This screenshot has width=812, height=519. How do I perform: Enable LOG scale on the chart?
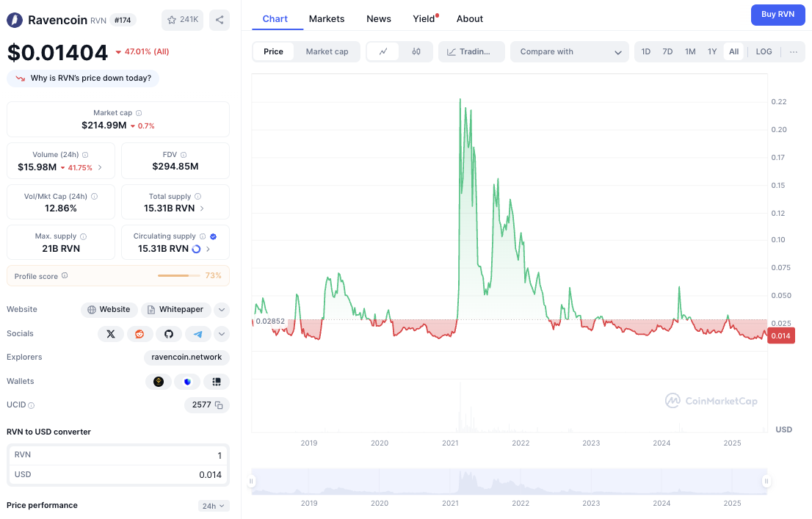tap(764, 51)
